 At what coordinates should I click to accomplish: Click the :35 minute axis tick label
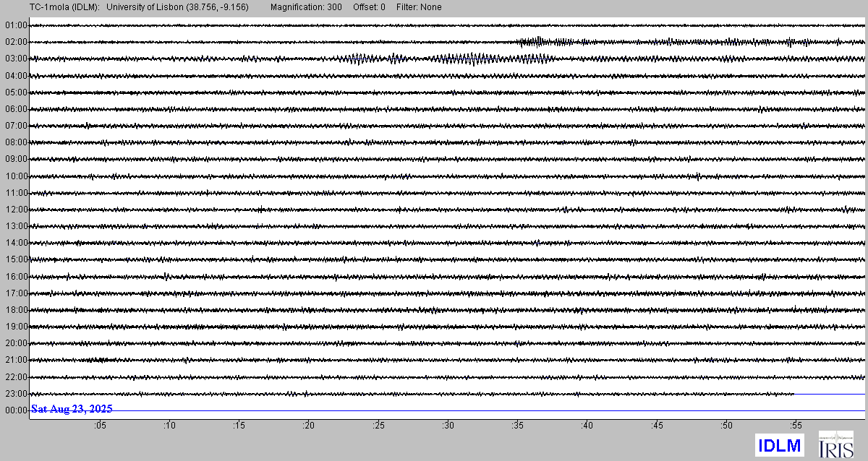pos(518,426)
